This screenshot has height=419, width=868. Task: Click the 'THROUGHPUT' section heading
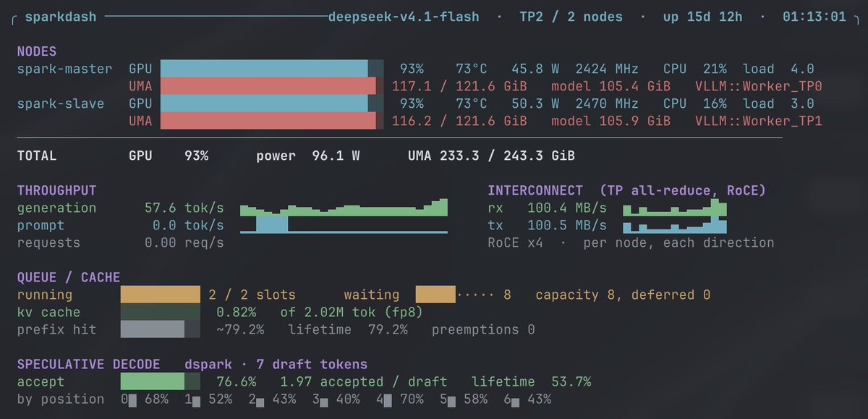(56, 190)
